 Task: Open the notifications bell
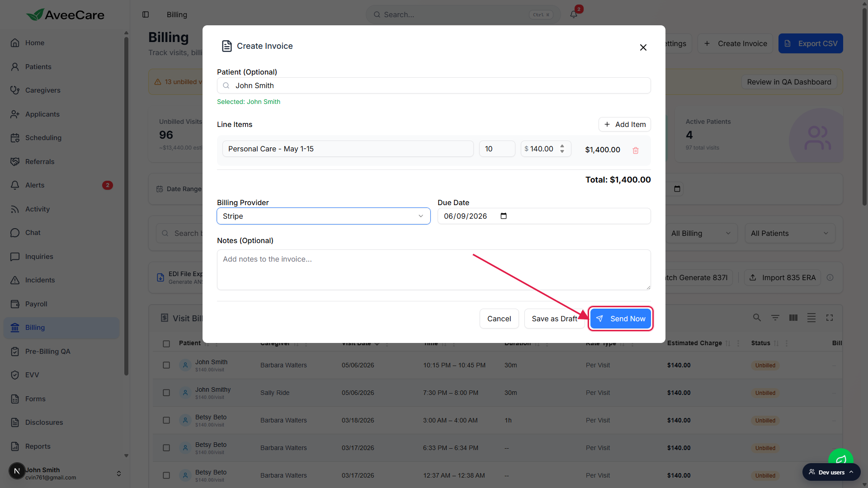[x=574, y=14]
